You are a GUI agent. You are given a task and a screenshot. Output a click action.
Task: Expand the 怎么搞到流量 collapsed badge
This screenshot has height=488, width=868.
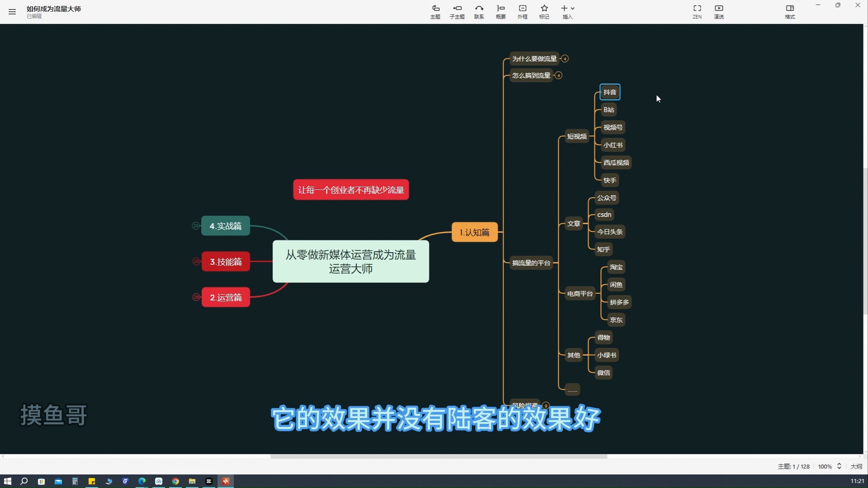coord(558,75)
